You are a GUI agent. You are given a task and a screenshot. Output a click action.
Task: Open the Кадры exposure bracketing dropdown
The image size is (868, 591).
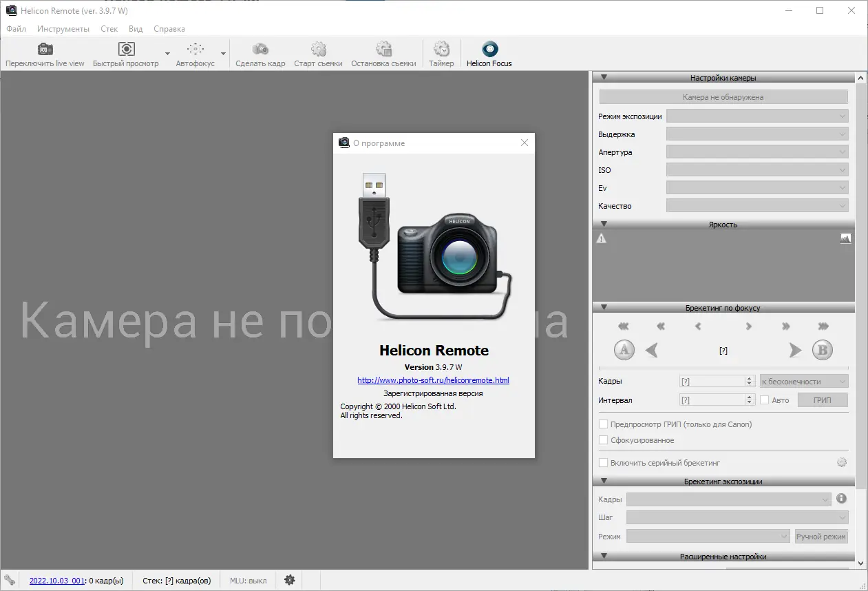point(729,499)
